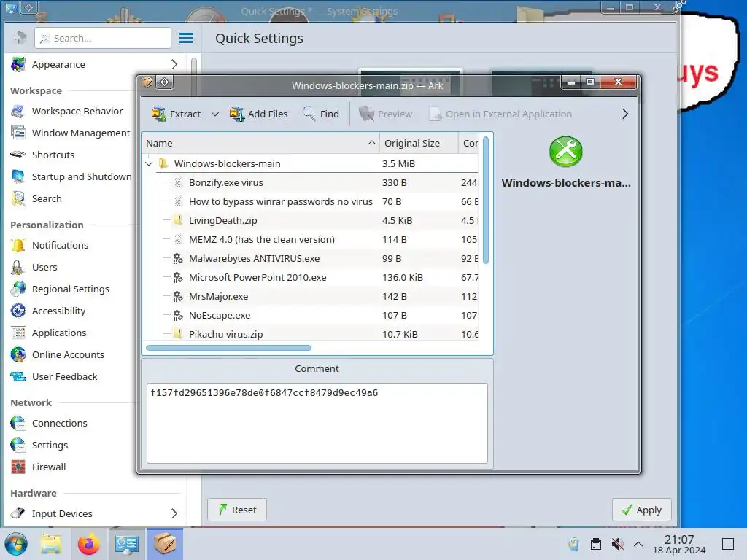This screenshot has width=747, height=560.
Task: Click inside the archive Comment text box
Action: tap(317, 423)
